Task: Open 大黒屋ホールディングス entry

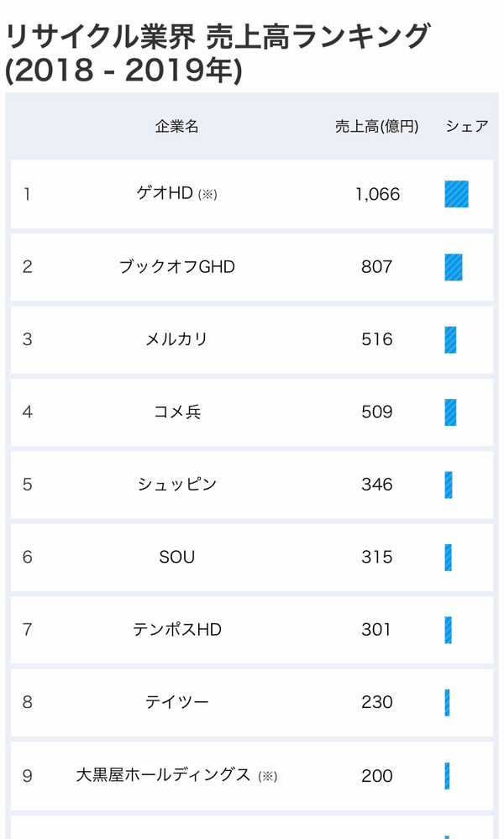Action: (x=163, y=775)
